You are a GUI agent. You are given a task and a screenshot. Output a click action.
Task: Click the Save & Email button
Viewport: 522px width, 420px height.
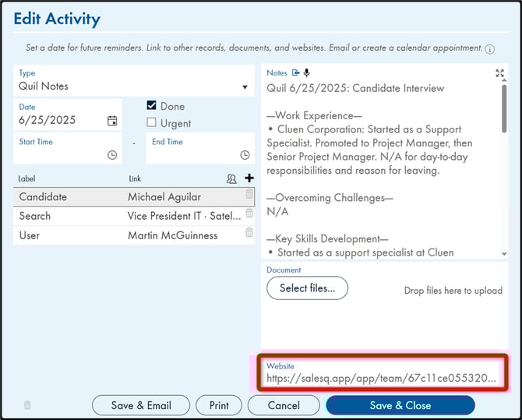click(142, 405)
